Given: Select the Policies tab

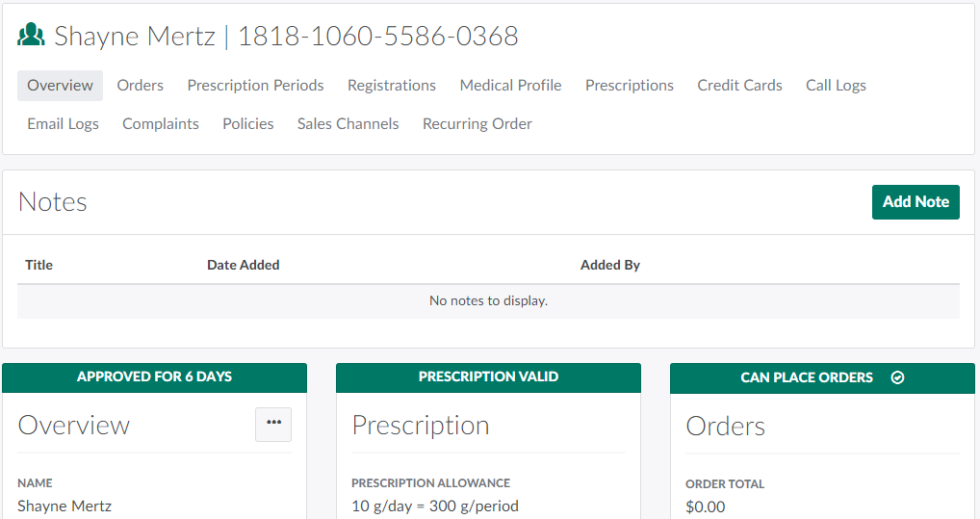Looking at the screenshot, I should tap(248, 124).
